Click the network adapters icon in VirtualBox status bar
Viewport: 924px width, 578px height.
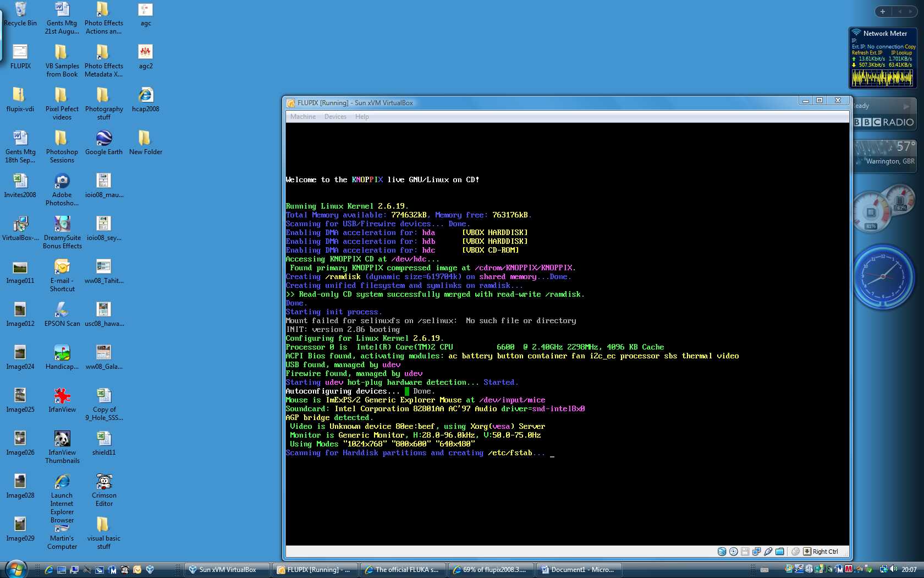click(756, 552)
